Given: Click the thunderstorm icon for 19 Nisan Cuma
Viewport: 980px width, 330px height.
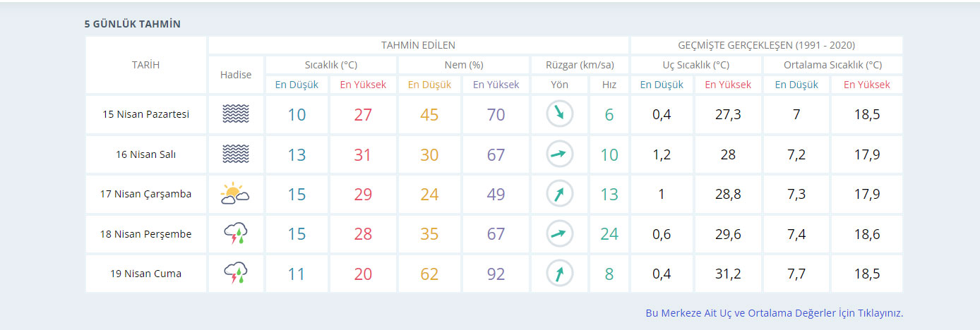Looking at the screenshot, I should click(x=236, y=274).
